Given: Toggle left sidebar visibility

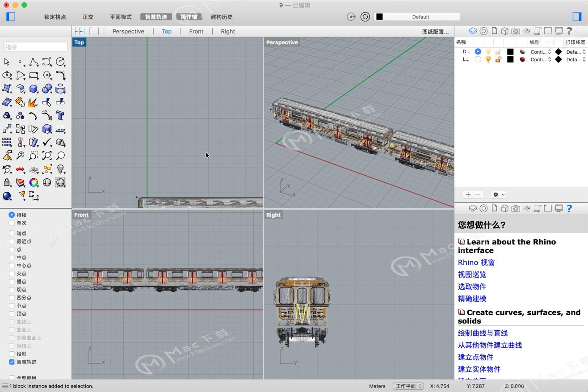Looking at the screenshot, I should tap(11, 17).
